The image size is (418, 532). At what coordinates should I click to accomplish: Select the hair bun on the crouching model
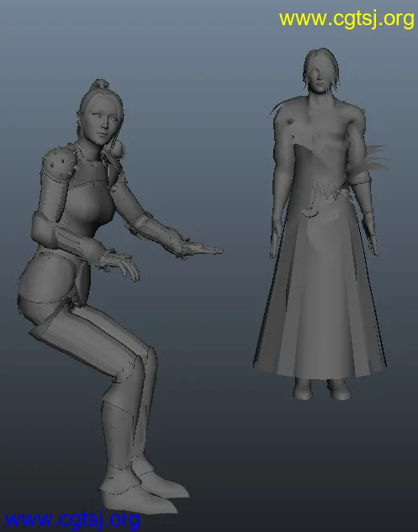click(x=100, y=83)
